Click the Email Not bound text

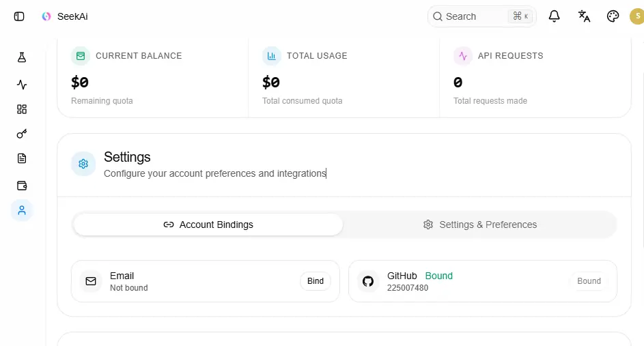[128, 288]
